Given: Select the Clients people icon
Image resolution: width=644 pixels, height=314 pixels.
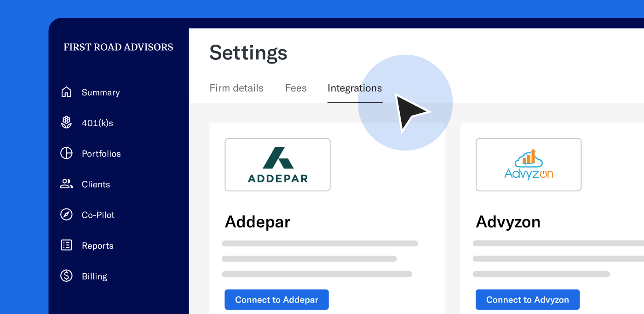Looking at the screenshot, I should [66, 184].
